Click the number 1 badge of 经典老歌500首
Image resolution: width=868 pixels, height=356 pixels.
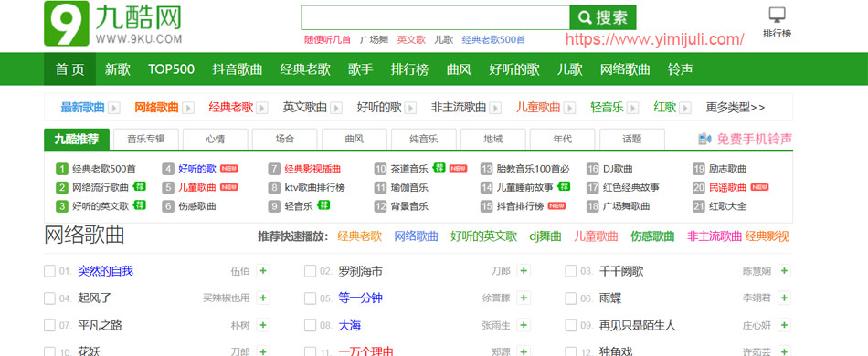point(62,169)
